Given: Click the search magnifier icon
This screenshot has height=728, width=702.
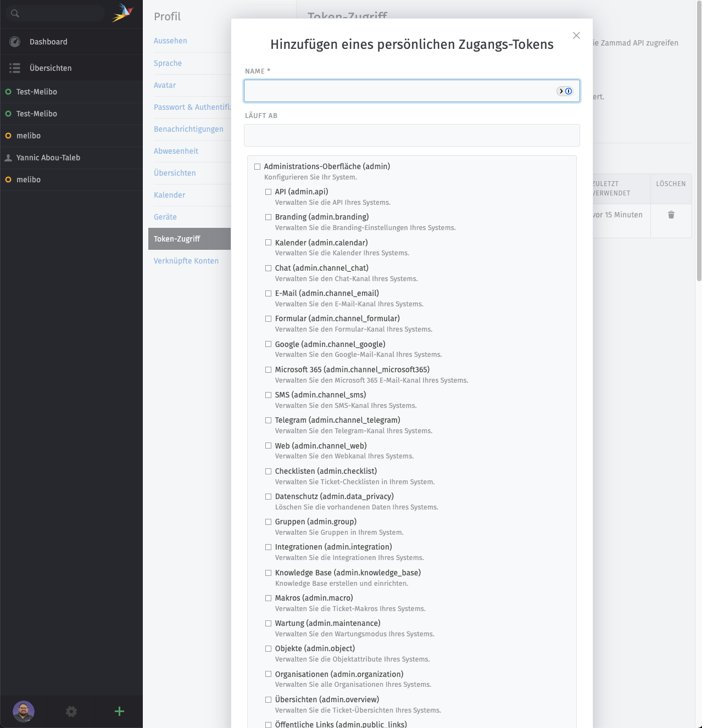Looking at the screenshot, I should [15, 14].
